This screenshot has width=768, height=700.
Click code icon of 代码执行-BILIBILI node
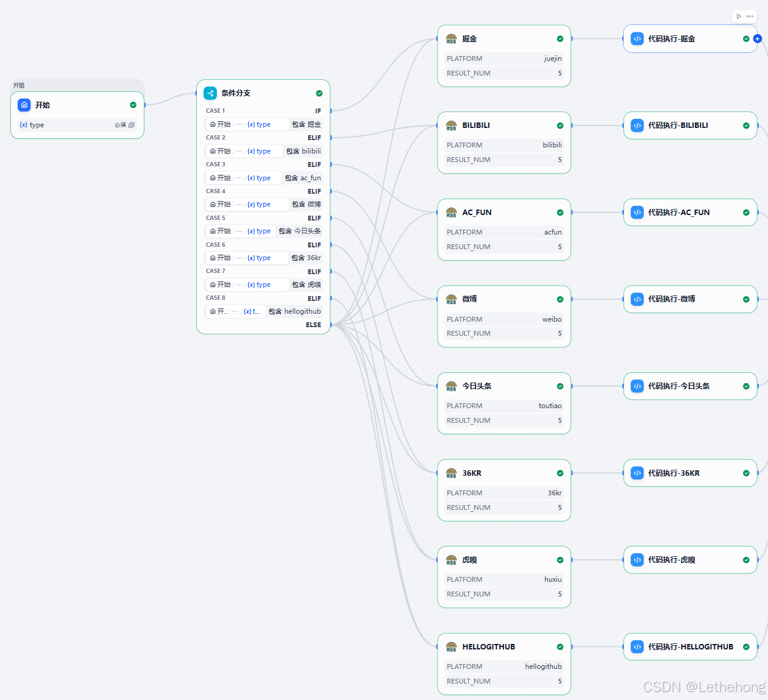637,126
